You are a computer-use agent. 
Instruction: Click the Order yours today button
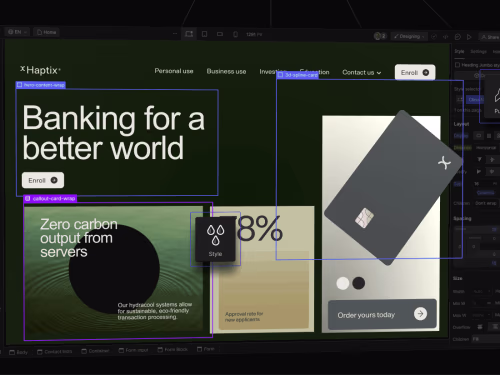[x=382, y=314]
